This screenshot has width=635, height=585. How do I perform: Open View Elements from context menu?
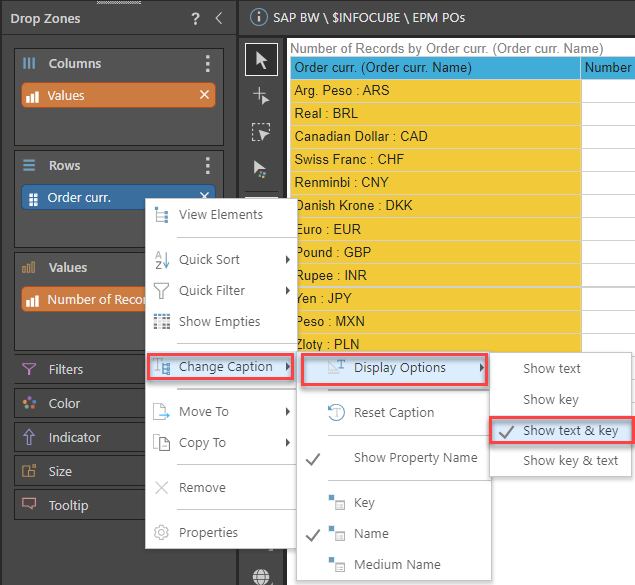click(x=220, y=214)
